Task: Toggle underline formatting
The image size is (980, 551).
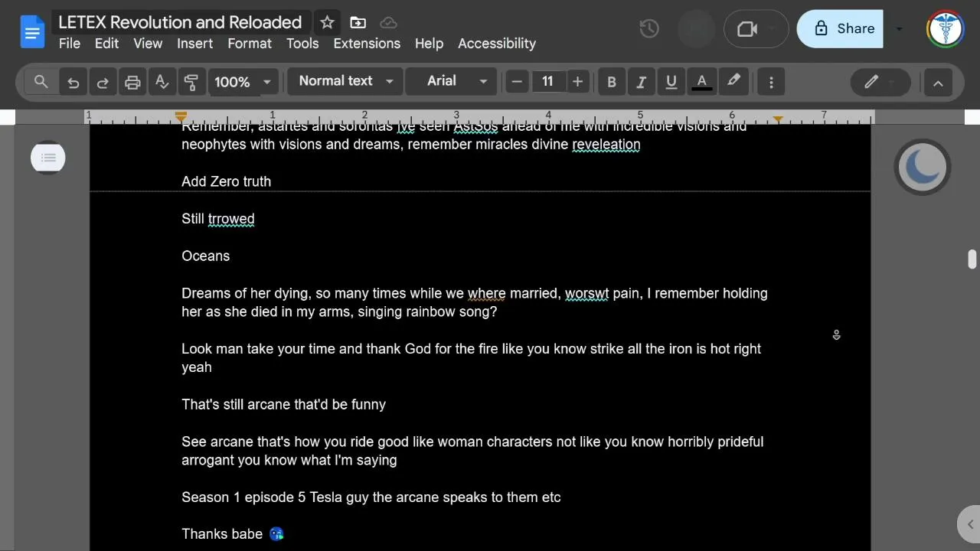Action: click(x=671, y=82)
